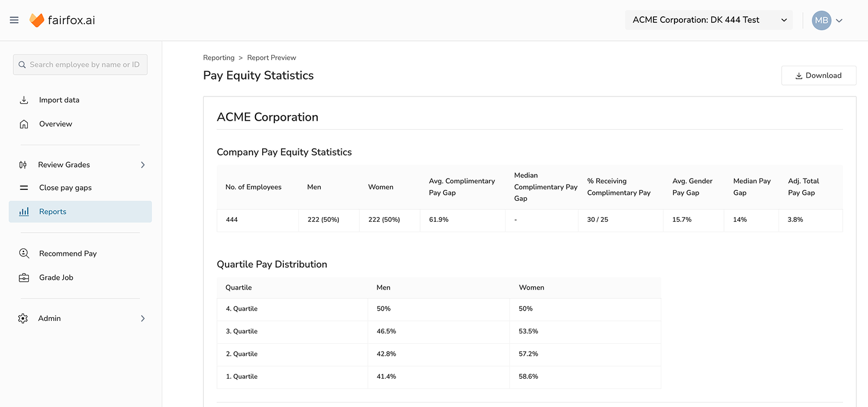Screen dimensions: 868x407
Task: Click the Adj. Total Pay Gap header
Action: (804, 187)
